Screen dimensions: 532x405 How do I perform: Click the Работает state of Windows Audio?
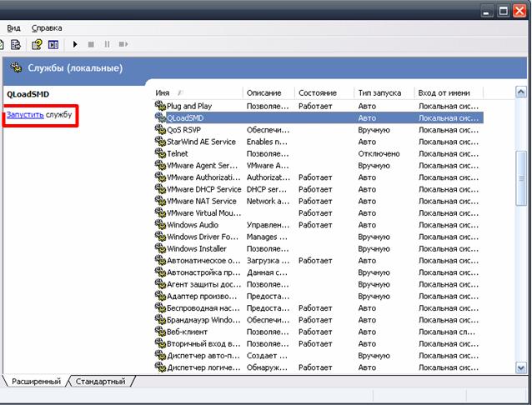coord(315,224)
